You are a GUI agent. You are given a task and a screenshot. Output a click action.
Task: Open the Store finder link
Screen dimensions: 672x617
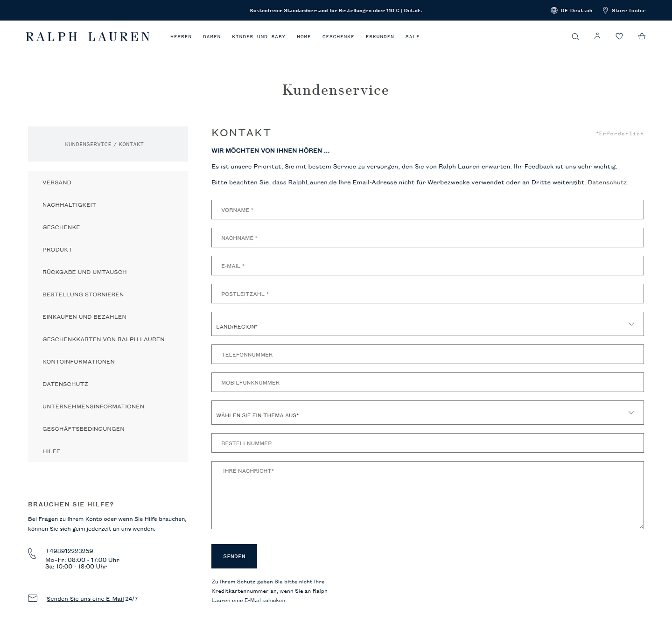(x=629, y=10)
